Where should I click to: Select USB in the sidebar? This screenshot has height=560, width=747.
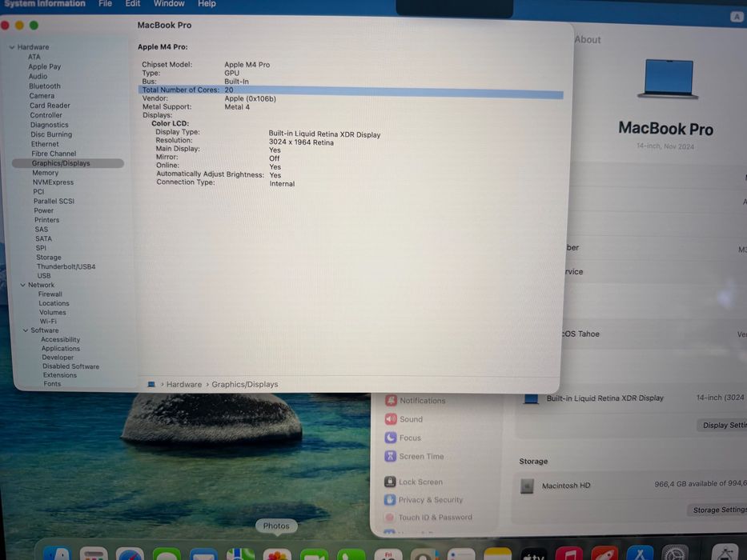(44, 276)
